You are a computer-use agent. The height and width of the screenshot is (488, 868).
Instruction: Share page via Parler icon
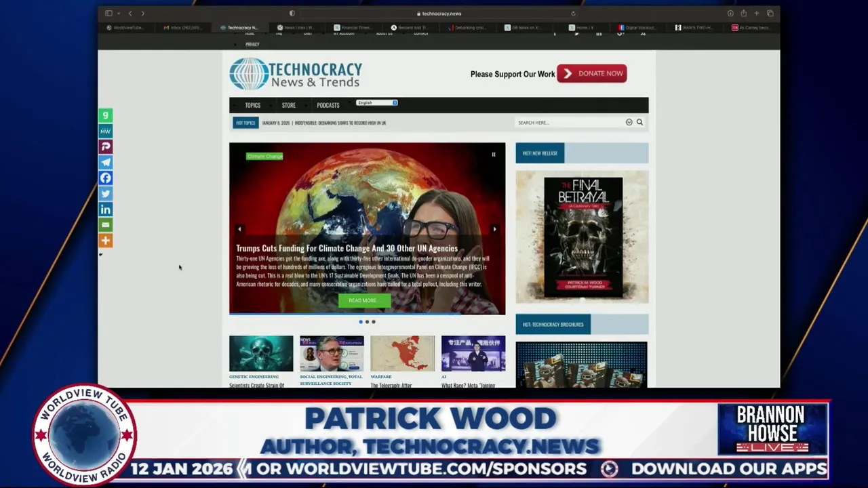105,146
